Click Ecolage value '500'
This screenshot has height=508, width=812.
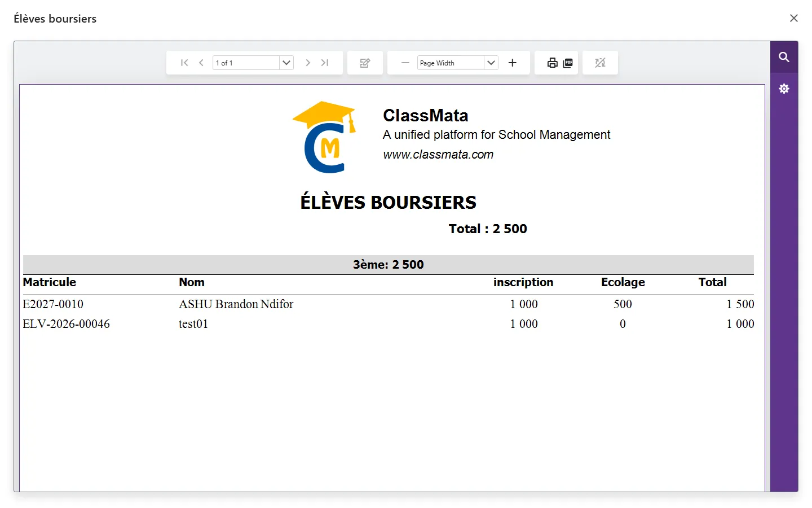[x=623, y=304]
